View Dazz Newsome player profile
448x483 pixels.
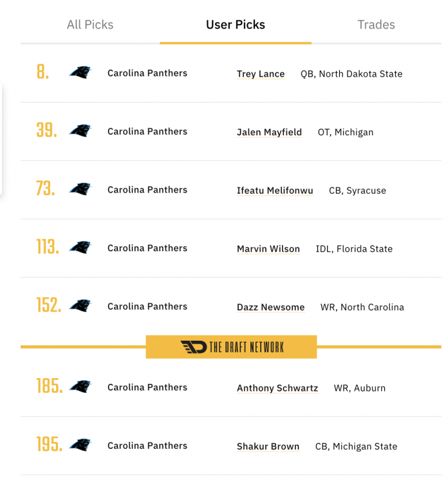click(x=271, y=307)
